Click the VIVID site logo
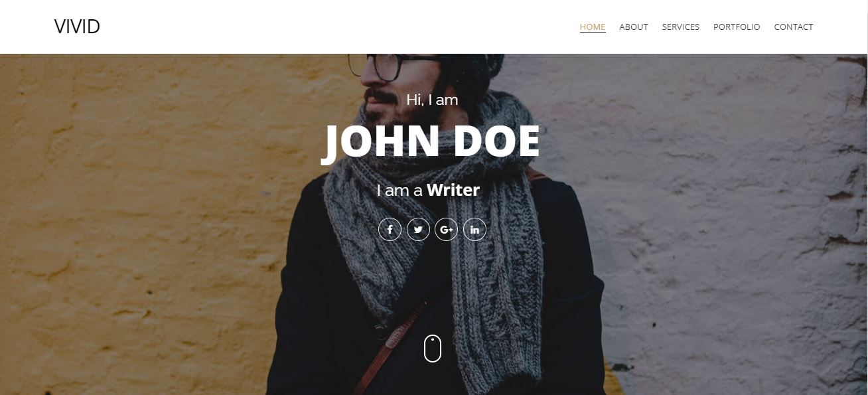Screen dimensions: 868x395 (x=77, y=27)
